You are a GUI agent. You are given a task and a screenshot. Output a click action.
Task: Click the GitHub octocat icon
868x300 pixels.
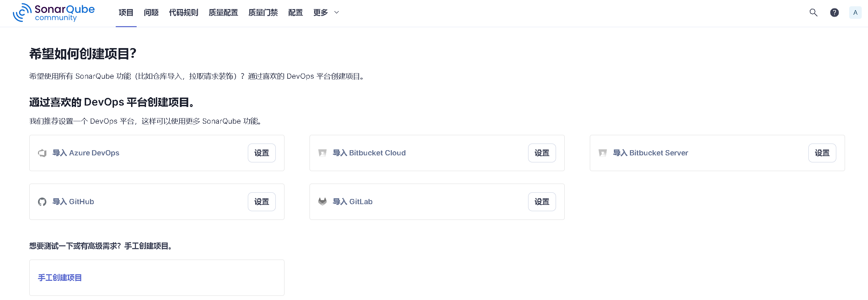point(42,202)
